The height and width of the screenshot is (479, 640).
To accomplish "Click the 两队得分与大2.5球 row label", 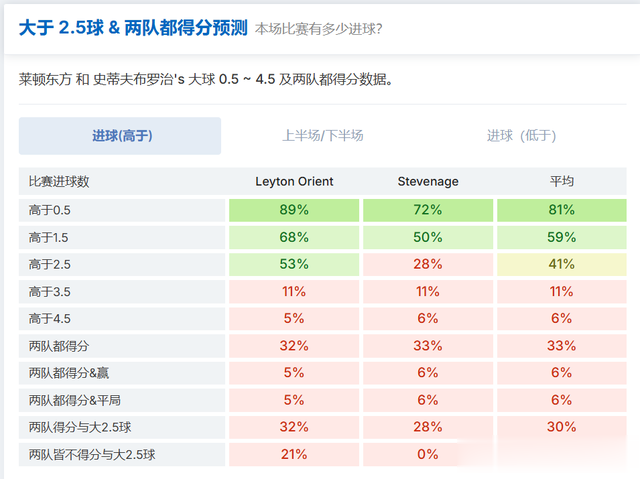I will tap(83, 426).
